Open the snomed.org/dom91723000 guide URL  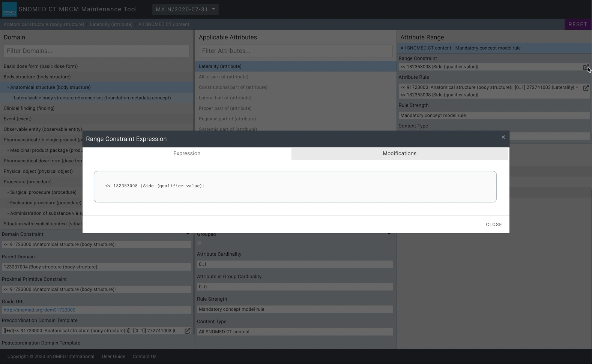(39, 310)
